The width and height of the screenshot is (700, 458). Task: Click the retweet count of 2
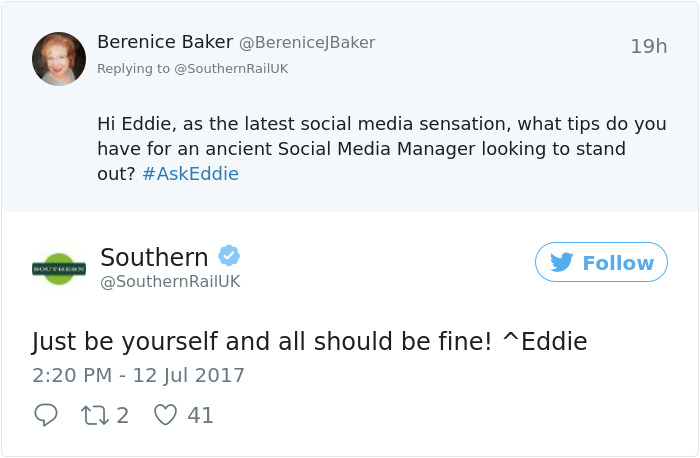[123, 415]
